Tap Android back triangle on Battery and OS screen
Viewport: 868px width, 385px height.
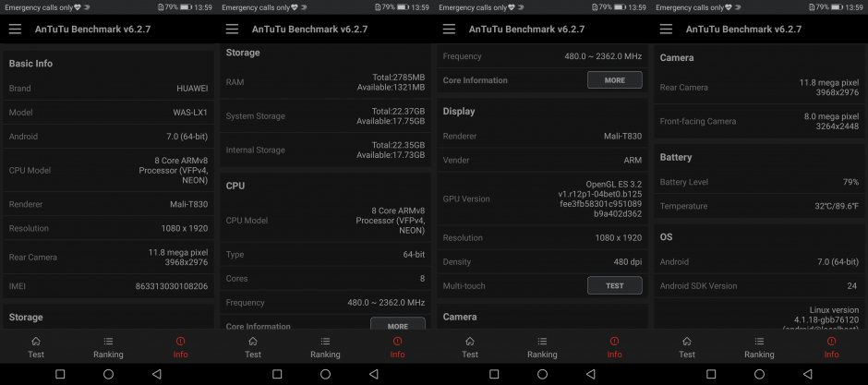[807, 375]
